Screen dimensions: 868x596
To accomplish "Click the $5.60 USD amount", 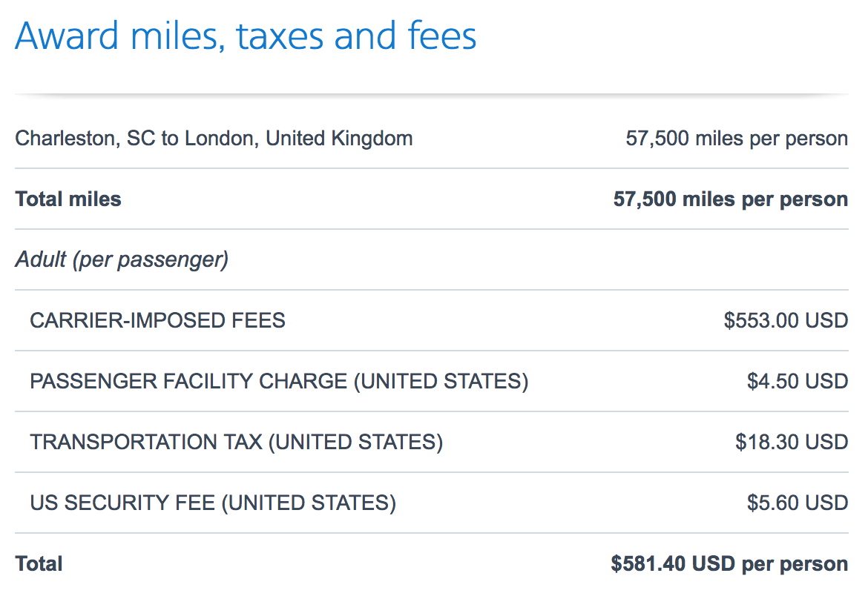I will [x=797, y=503].
